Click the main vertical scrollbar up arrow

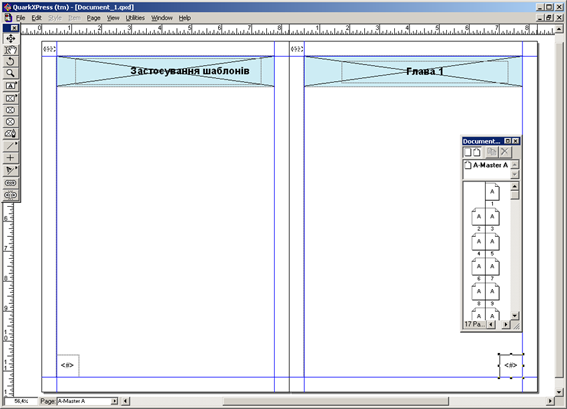coord(559,29)
